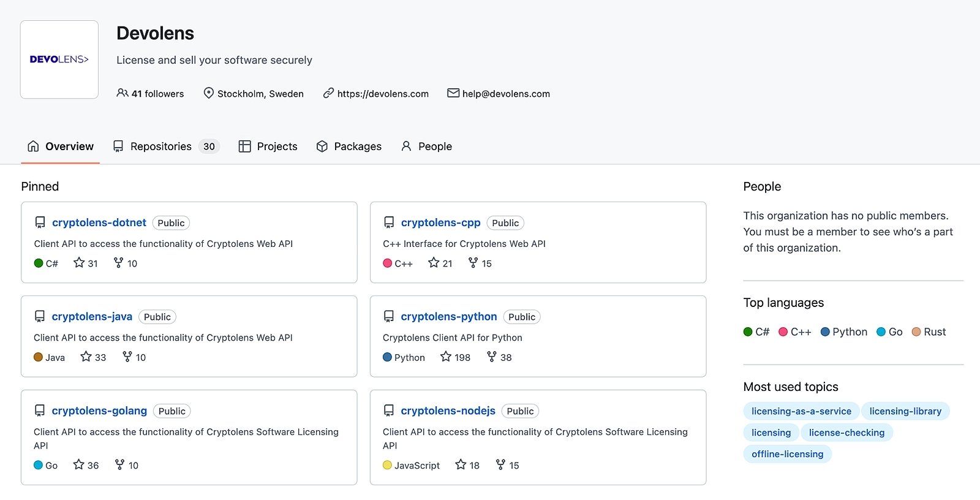Click the followers people icon
This screenshot has height=500, width=980.
(123, 93)
